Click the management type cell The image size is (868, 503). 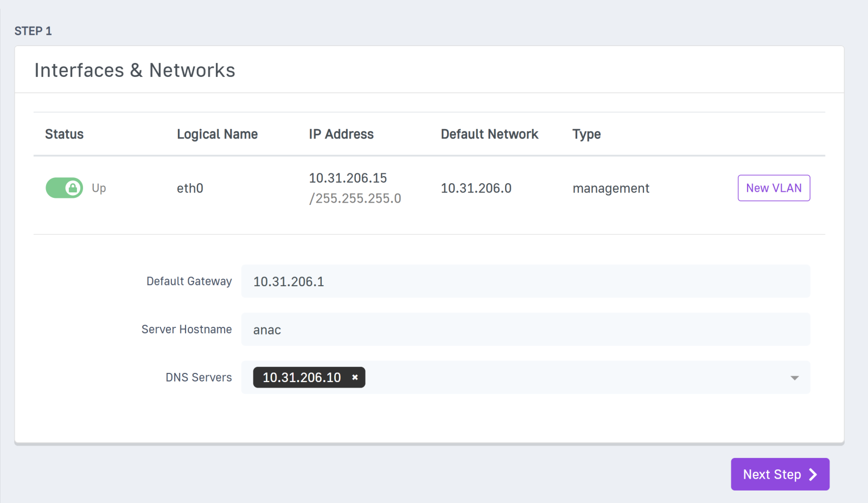tap(611, 188)
